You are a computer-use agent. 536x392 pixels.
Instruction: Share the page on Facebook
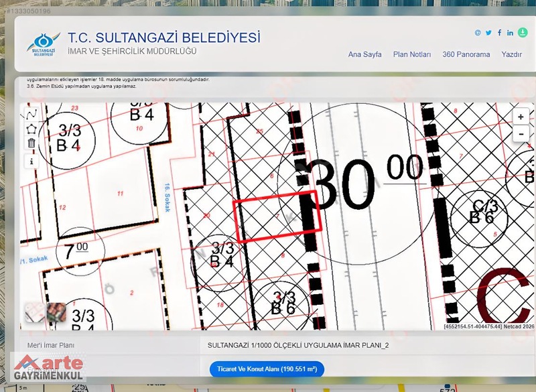point(499,33)
